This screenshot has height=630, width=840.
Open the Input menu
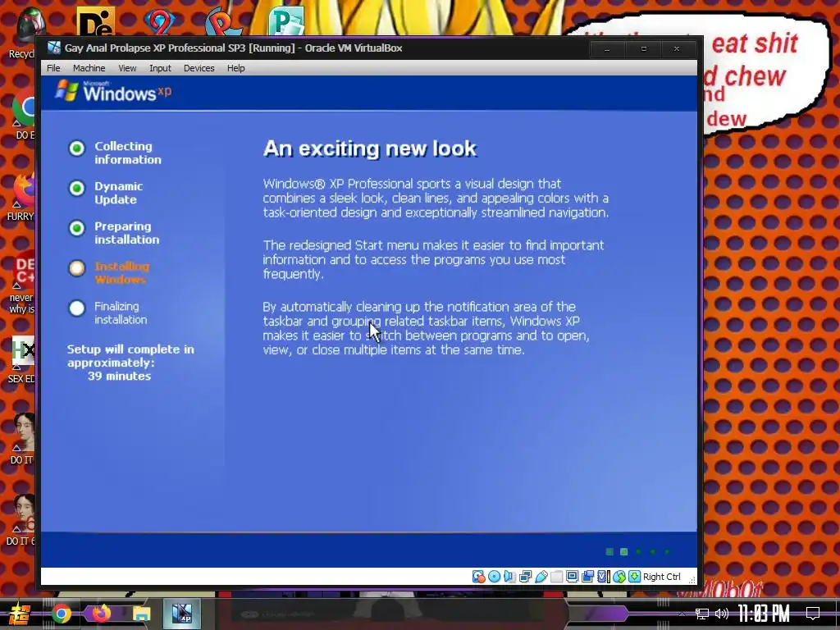(160, 68)
